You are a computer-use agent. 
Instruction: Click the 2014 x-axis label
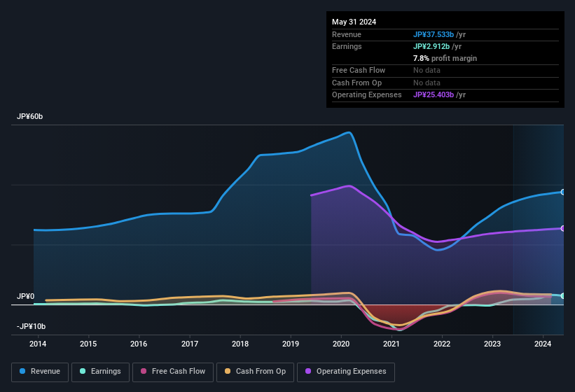coord(38,344)
